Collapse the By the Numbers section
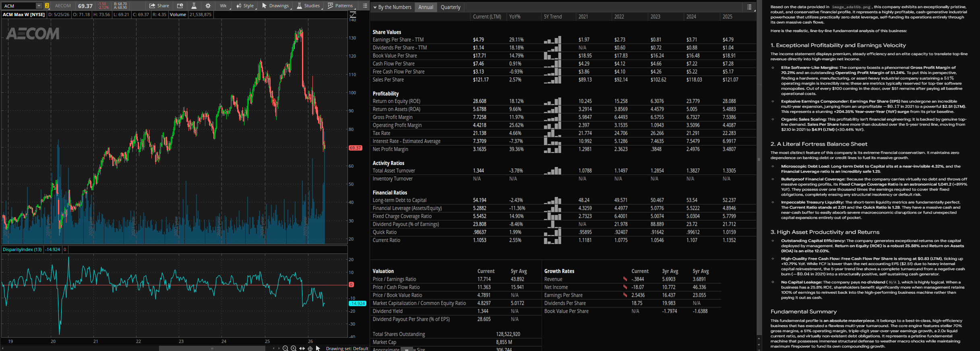This screenshot has width=980, height=351. pyautogui.click(x=375, y=7)
